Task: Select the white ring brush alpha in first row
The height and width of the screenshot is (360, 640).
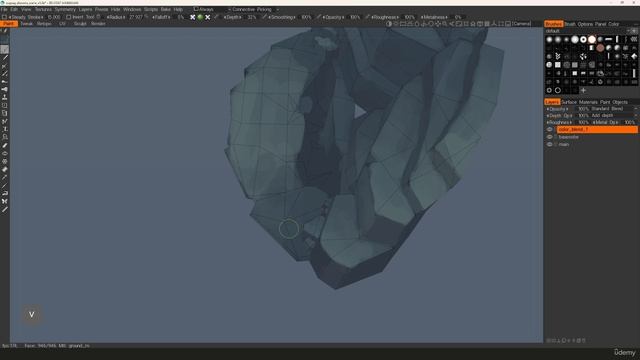Action: [583, 39]
